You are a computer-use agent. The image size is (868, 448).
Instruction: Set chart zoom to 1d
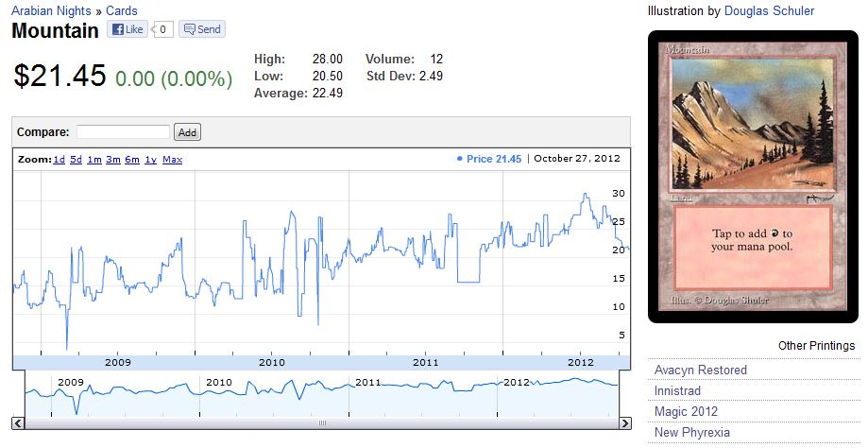[x=59, y=160]
